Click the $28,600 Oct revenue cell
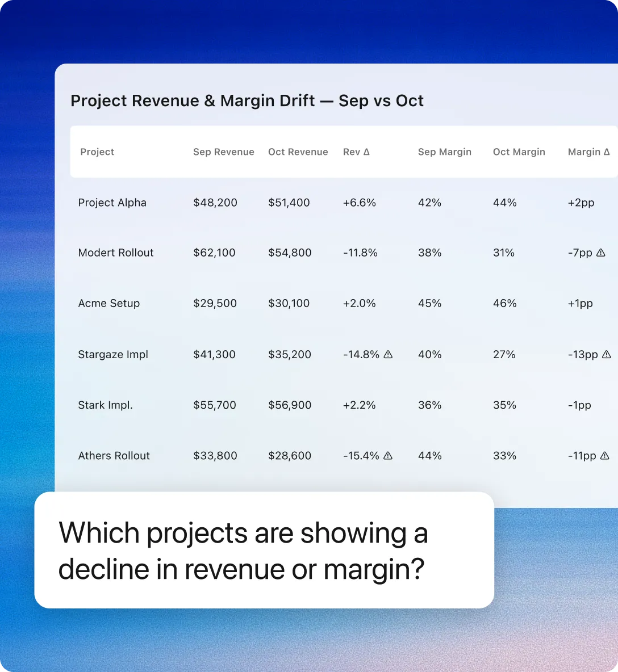The height and width of the screenshot is (672, 618). point(290,456)
